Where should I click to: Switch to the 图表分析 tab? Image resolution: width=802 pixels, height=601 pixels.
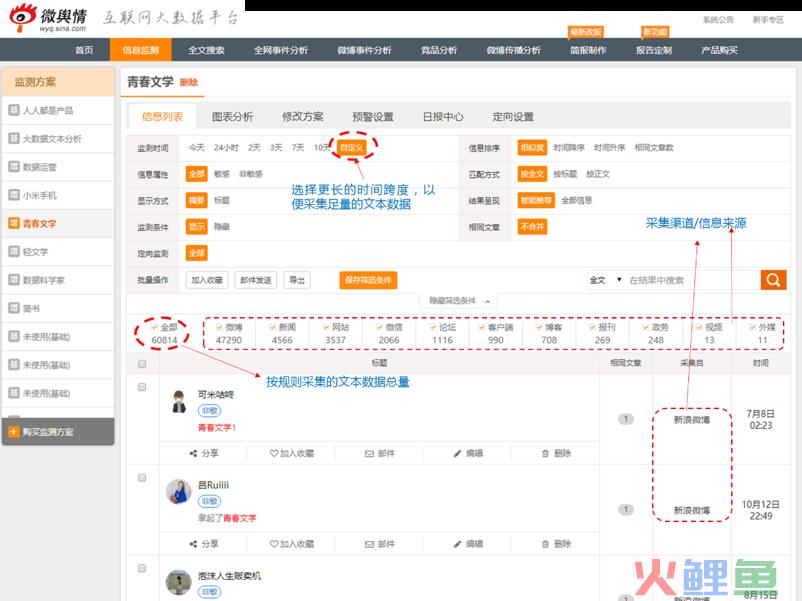click(x=233, y=117)
